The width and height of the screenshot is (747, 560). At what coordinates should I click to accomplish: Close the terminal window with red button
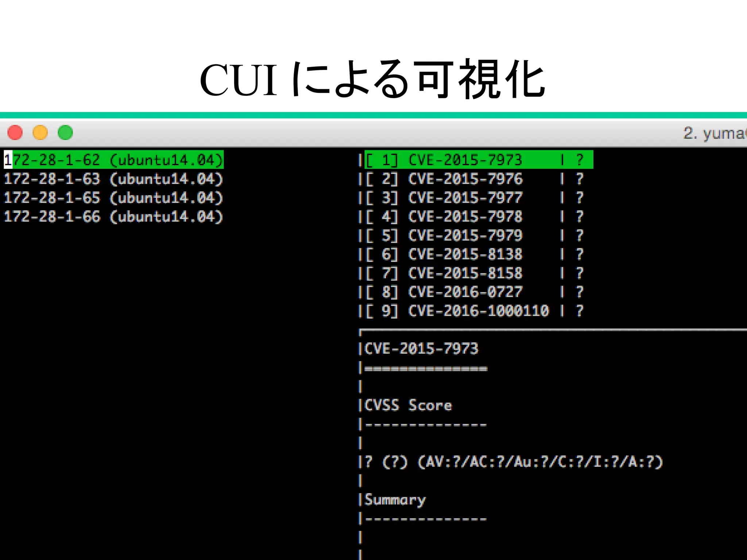pos(15,132)
